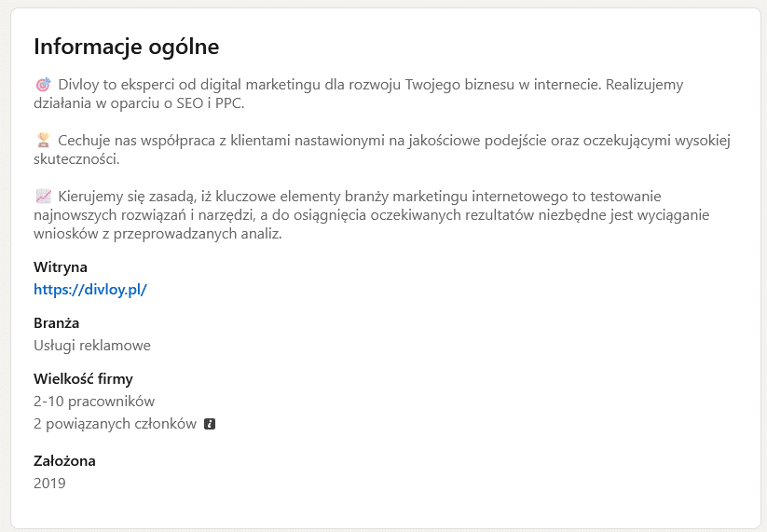Click the 2-10 pracowników text

click(93, 402)
